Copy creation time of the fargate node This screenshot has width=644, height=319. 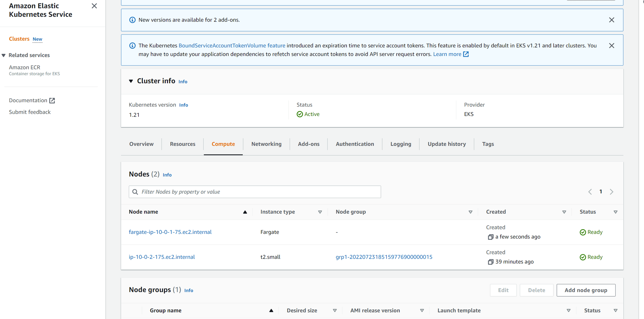490,237
